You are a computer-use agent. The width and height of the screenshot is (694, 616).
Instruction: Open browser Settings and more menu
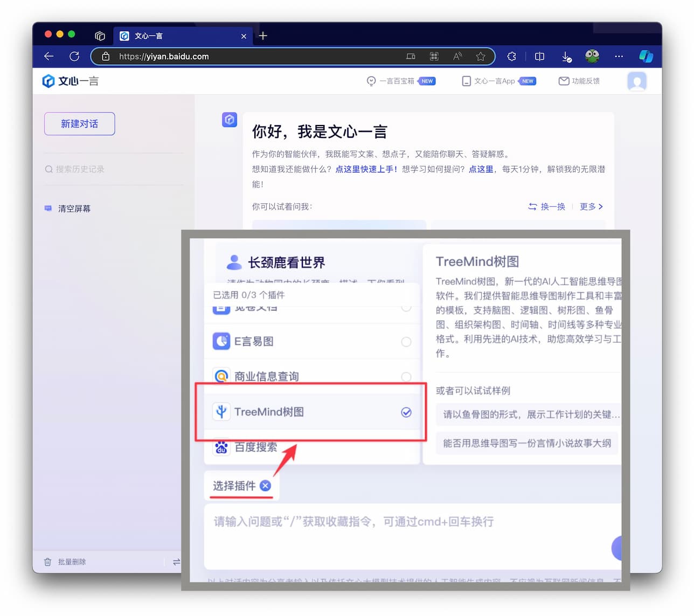click(619, 56)
